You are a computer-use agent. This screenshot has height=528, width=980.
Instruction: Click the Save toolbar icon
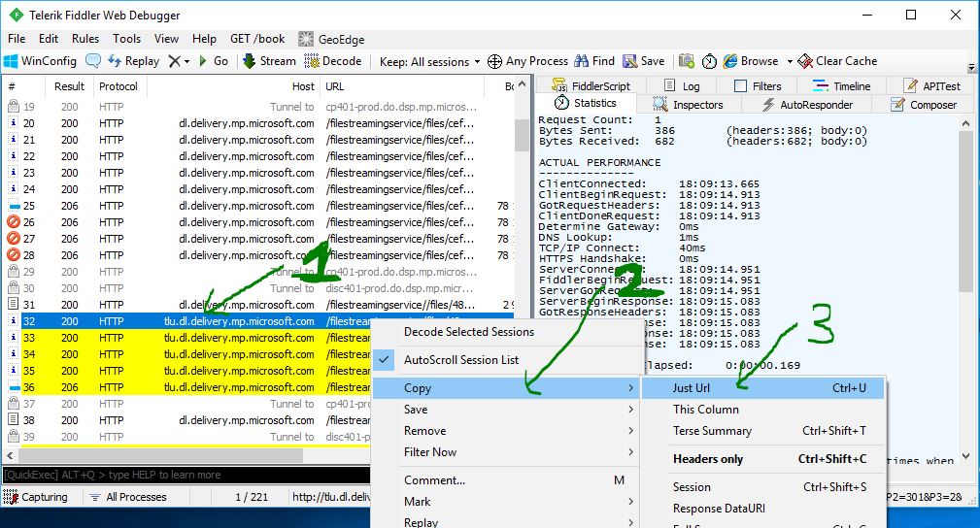pyautogui.click(x=629, y=61)
